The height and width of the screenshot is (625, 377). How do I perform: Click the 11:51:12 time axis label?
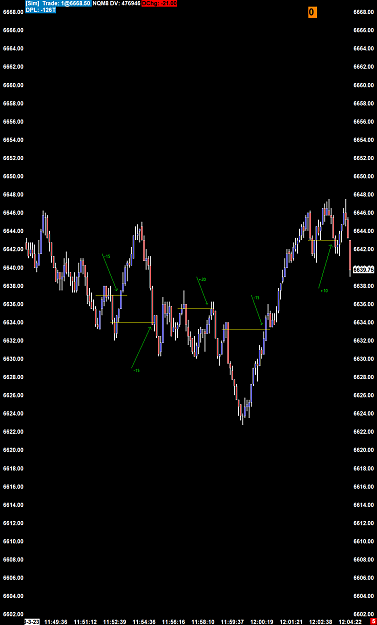[x=86, y=622]
